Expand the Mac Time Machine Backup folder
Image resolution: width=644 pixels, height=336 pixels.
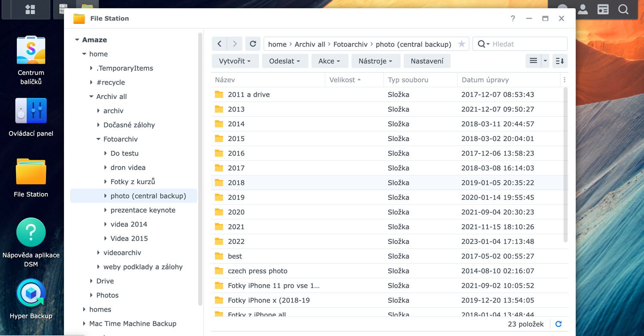point(84,324)
